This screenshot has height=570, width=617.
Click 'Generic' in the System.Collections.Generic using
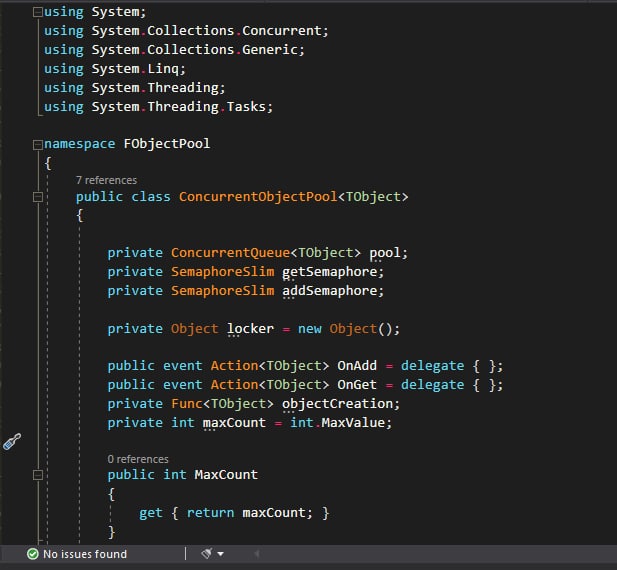[270, 49]
